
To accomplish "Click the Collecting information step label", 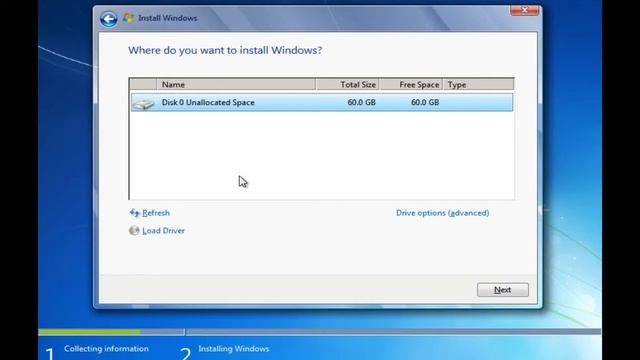I will tap(106, 349).
